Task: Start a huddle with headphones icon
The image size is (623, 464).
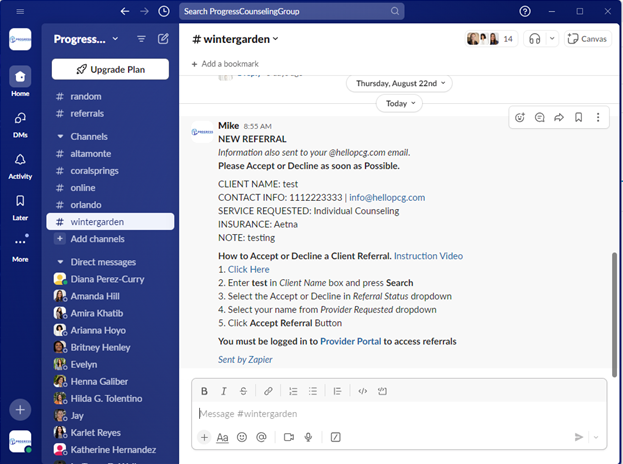Action: pyautogui.click(x=535, y=39)
